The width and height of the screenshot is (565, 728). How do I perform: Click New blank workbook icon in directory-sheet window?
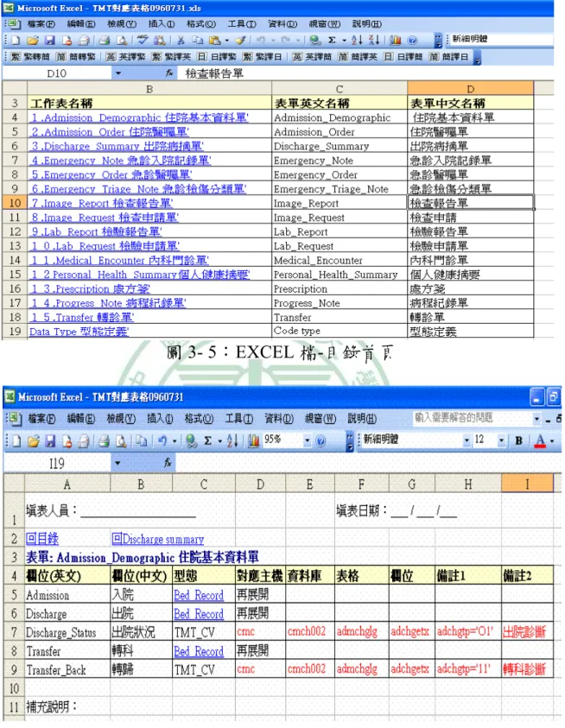coord(16,41)
